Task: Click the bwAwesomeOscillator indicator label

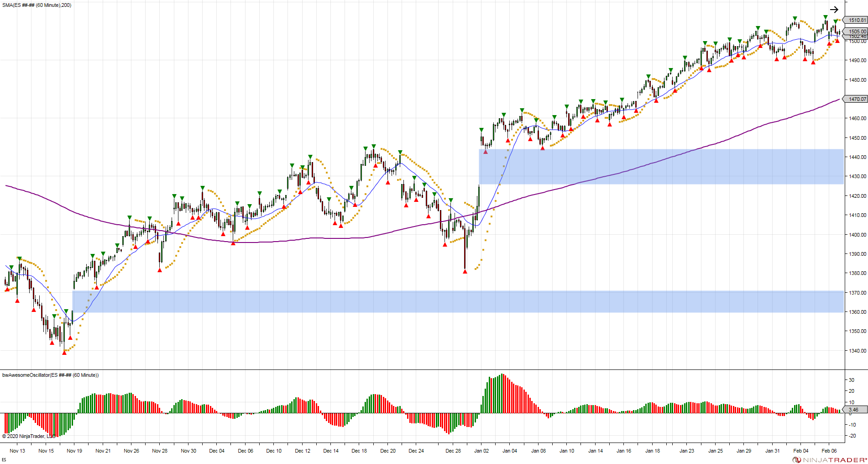Action: [50, 375]
